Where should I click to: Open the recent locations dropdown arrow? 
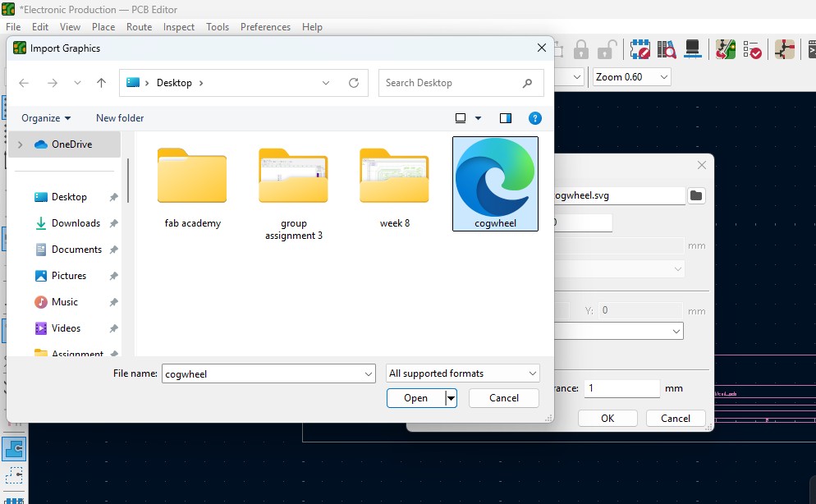click(77, 83)
